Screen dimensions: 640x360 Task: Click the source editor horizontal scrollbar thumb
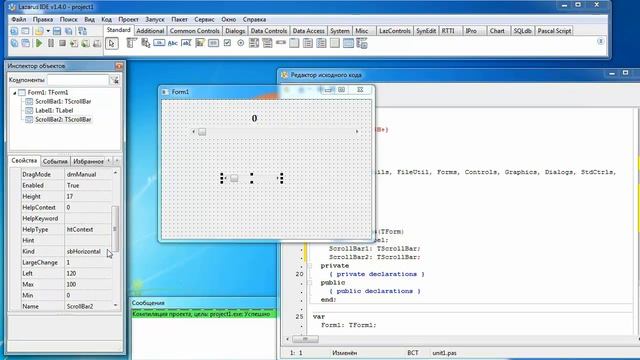point(305,339)
